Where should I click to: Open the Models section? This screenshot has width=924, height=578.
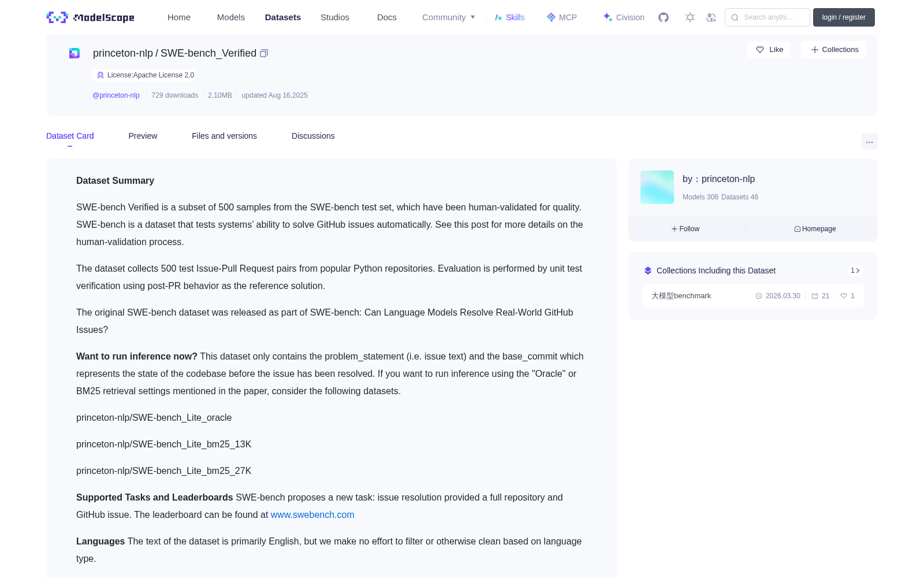pos(231,17)
